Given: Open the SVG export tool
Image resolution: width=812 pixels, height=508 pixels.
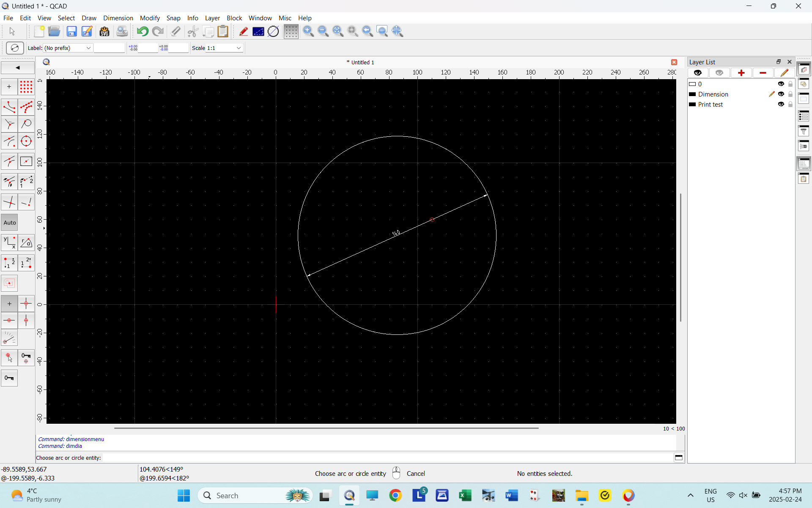Looking at the screenshot, I should (x=104, y=31).
